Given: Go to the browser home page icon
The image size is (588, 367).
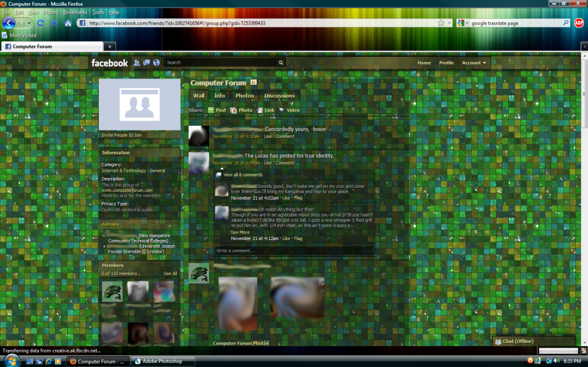Looking at the screenshot, I should 68,23.
